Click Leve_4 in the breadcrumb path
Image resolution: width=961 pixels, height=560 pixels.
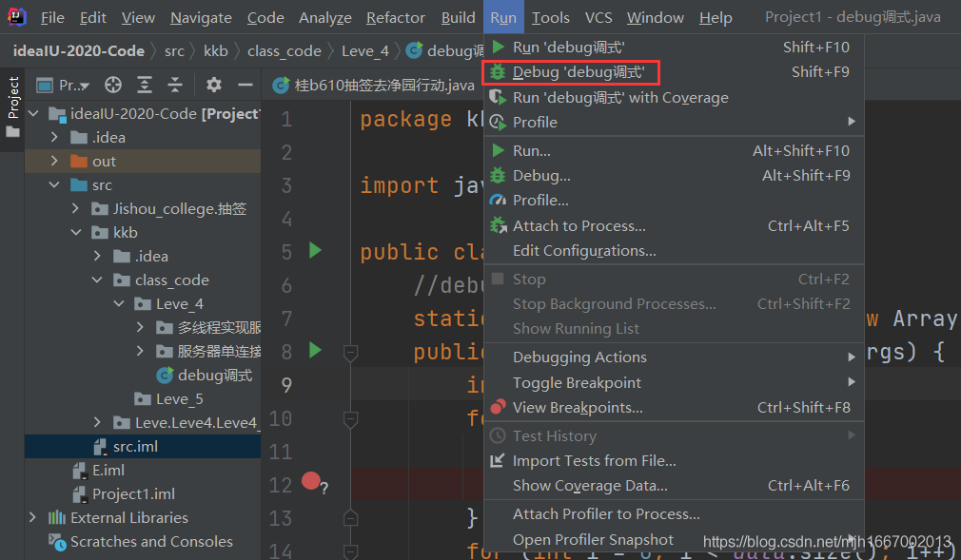point(365,50)
